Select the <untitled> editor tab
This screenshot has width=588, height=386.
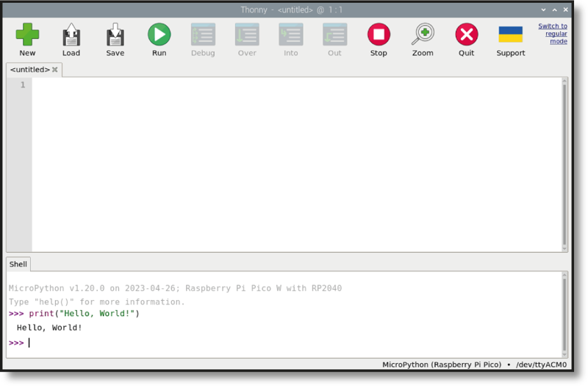point(30,70)
